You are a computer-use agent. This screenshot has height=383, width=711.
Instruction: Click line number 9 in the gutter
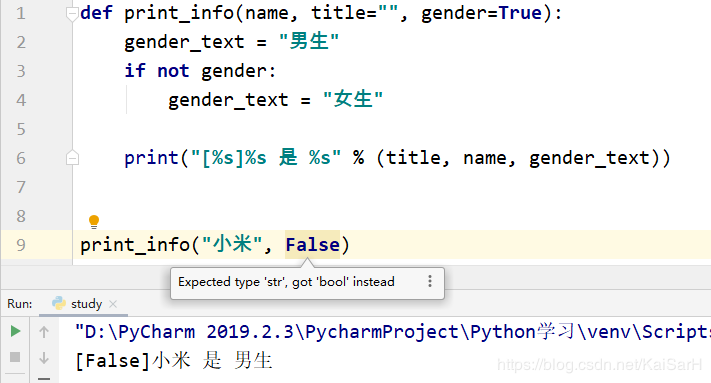click(x=21, y=245)
